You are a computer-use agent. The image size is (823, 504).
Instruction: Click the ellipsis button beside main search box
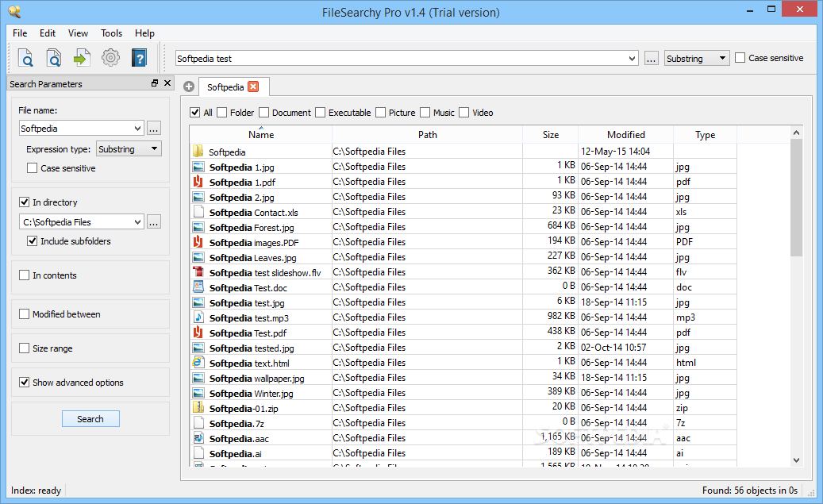point(652,58)
